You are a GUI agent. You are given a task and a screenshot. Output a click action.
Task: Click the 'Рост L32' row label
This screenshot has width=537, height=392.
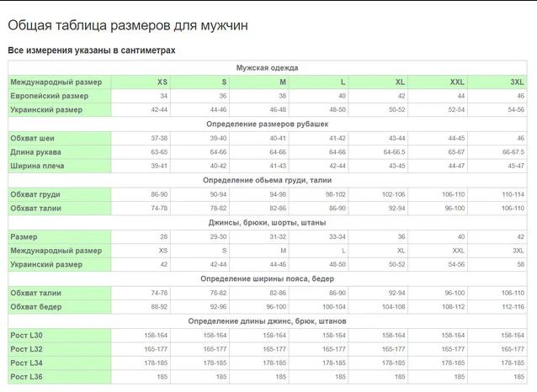point(26,349)
